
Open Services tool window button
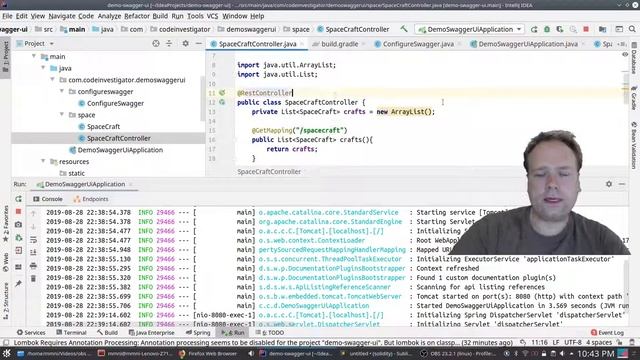pos(31,333)
